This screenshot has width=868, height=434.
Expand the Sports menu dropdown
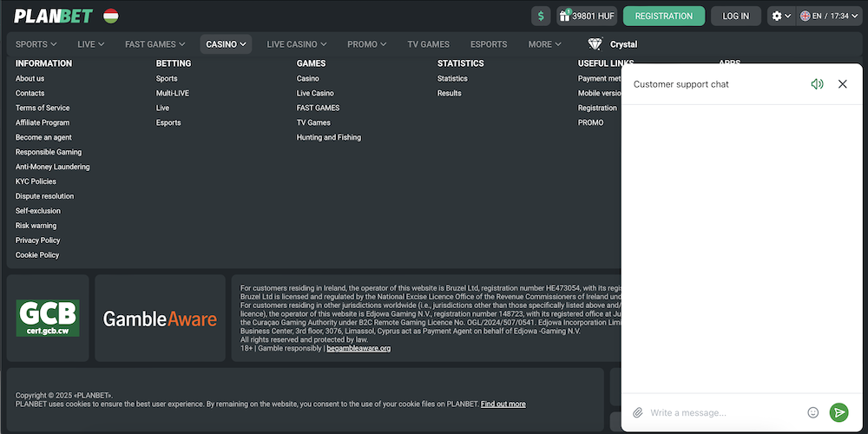point(36,44)
